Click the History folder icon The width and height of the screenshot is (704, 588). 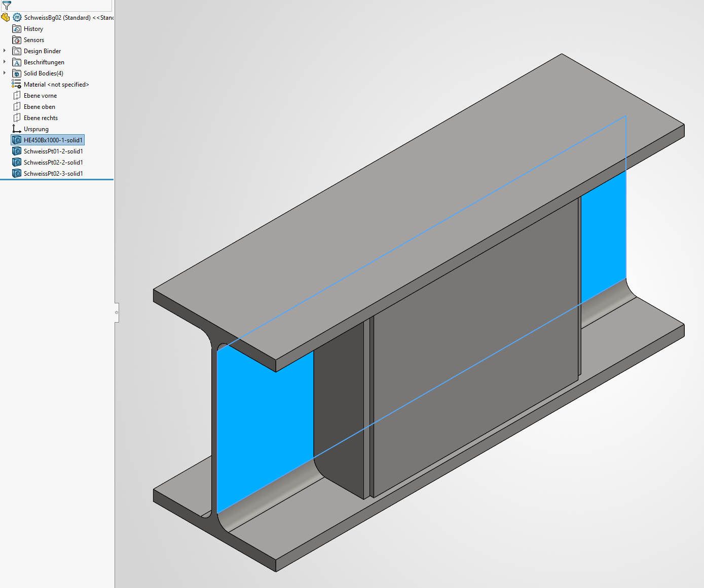click(x=17, y=29)
